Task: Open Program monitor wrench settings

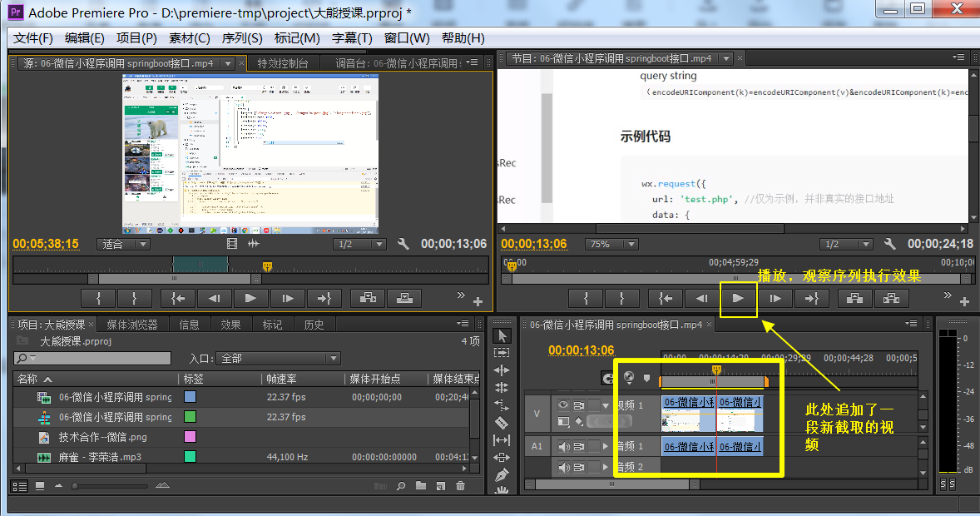Action: [890, 244]
